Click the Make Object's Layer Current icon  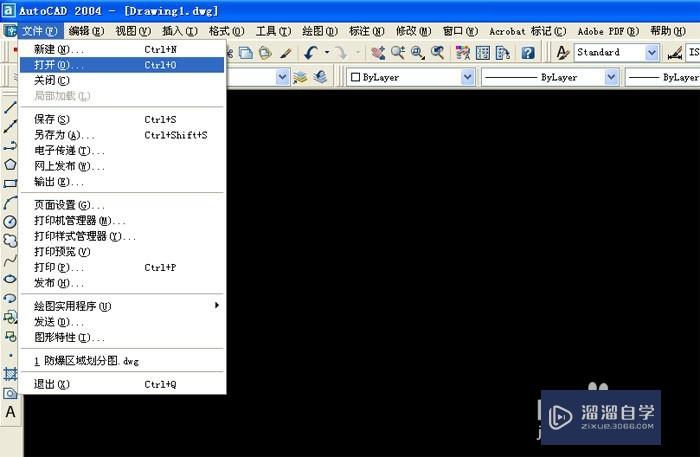(300, 77)
